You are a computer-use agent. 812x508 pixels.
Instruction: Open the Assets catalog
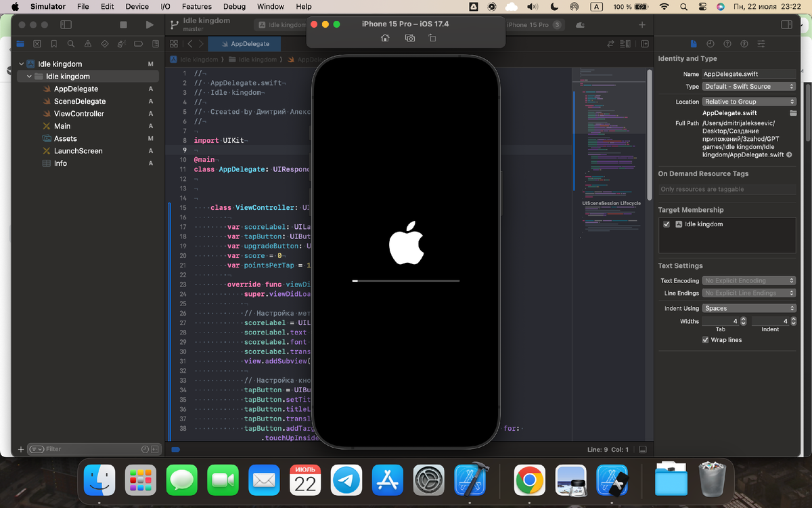click(x=66, y=138)
